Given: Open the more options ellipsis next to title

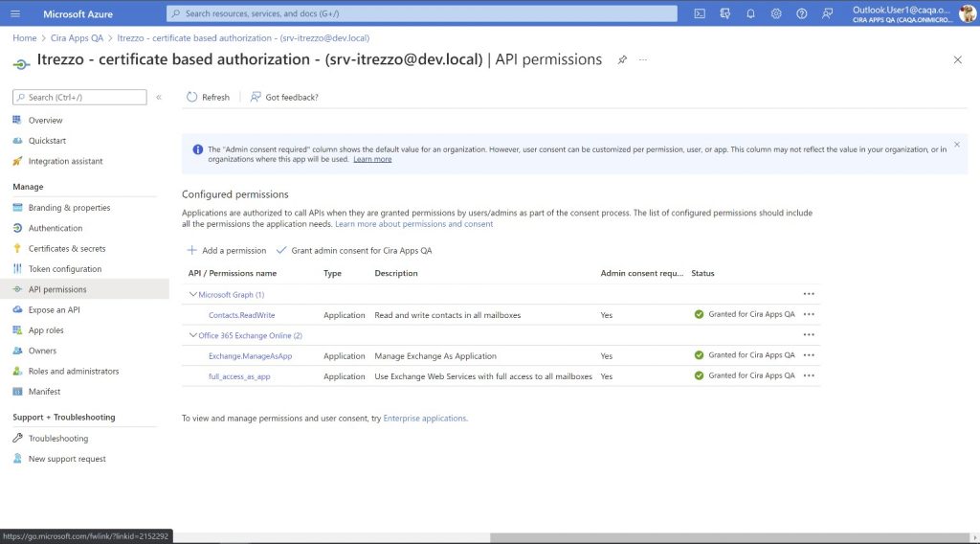Looking at the screenshot, I should [x=643, y=60].
